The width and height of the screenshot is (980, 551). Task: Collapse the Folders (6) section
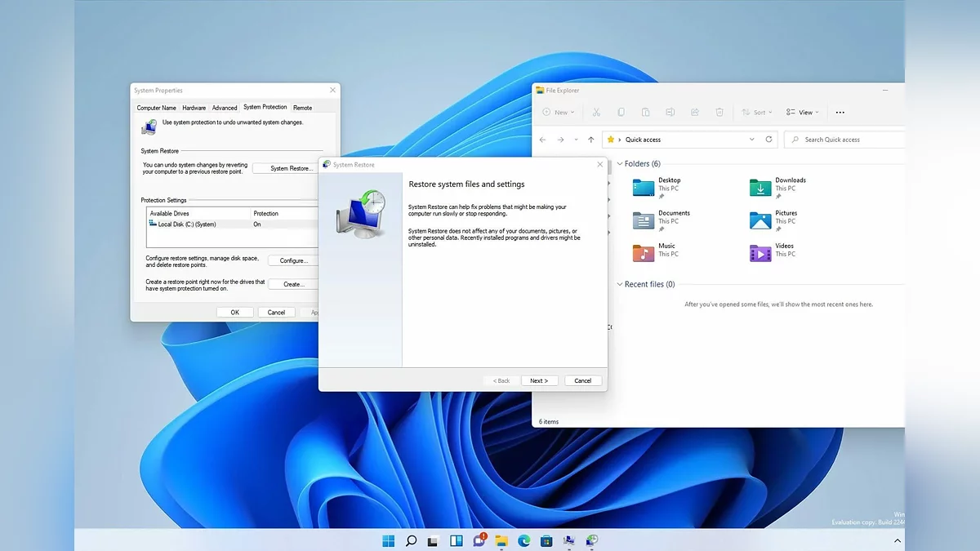click(x=620, y=164)
